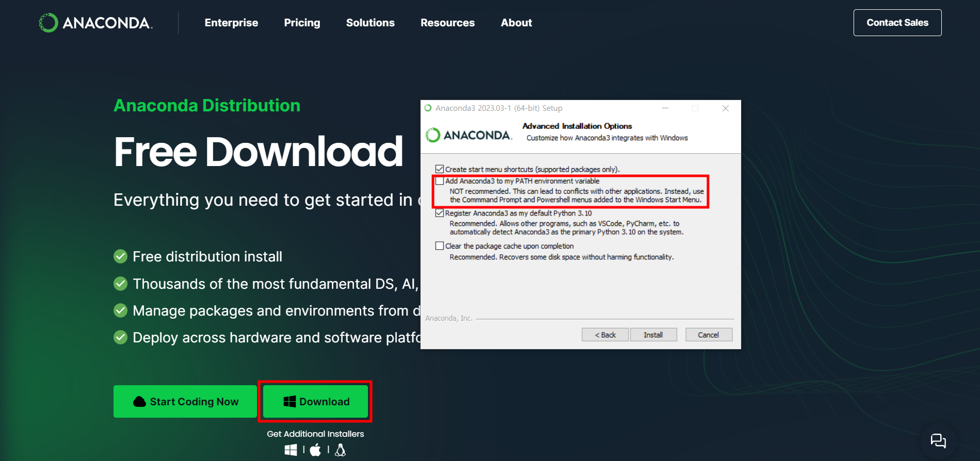Screen dimensions: 980x461
Task: Select the Apple macOS installer icon
Action: tap(315, 450)
